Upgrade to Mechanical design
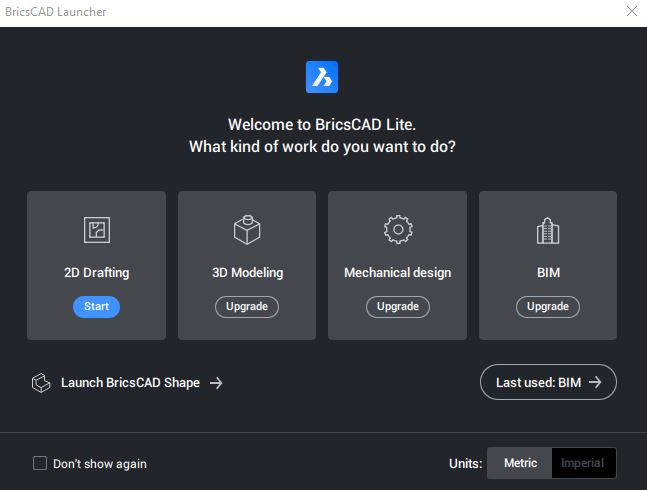647x490 pixels. 398,306
